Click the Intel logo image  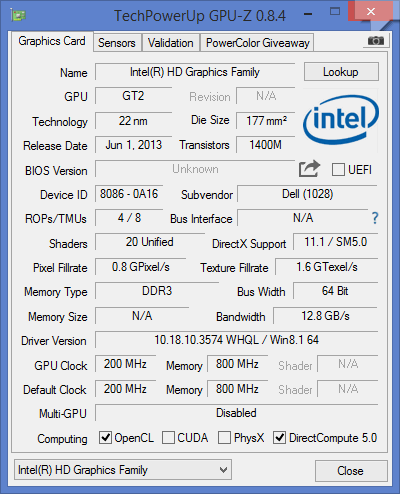[341, 120]
